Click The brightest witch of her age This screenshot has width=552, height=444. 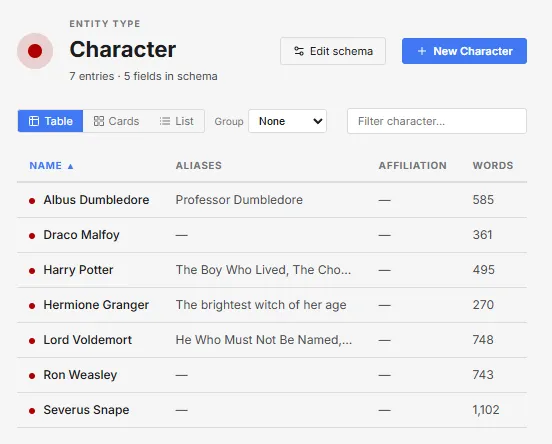pyautogui.click(x=261, y=305)
